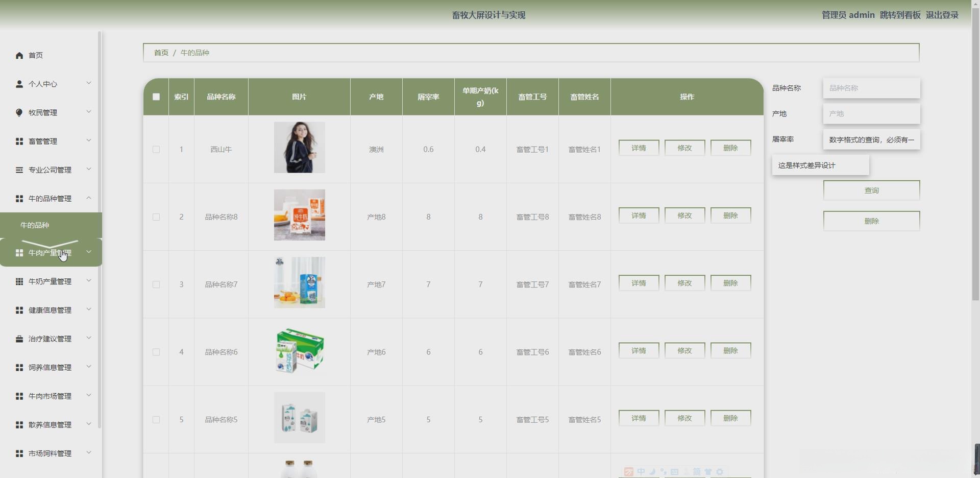980x478 pixels.
Task: Expand the 专业公司管理 menu chevron
Action: pyautogui.click(x=89, y=169)
